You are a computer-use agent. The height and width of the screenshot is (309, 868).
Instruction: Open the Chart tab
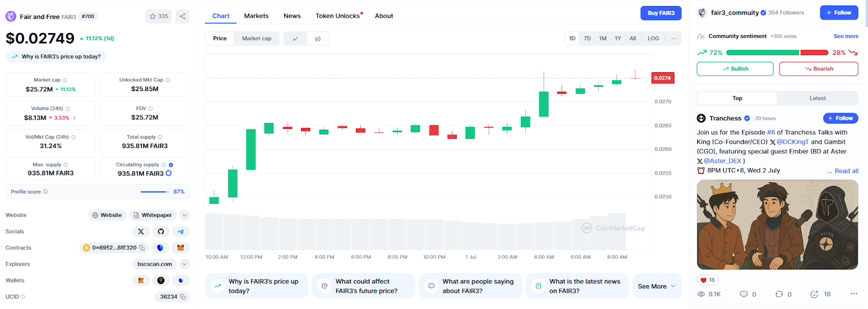(x=221, y=16)
